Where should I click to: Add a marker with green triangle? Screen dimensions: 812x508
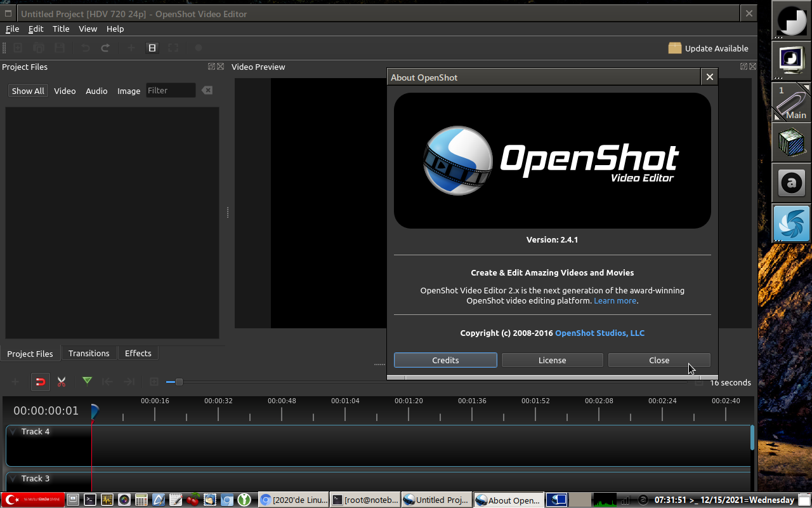click(x=87, y=381)
